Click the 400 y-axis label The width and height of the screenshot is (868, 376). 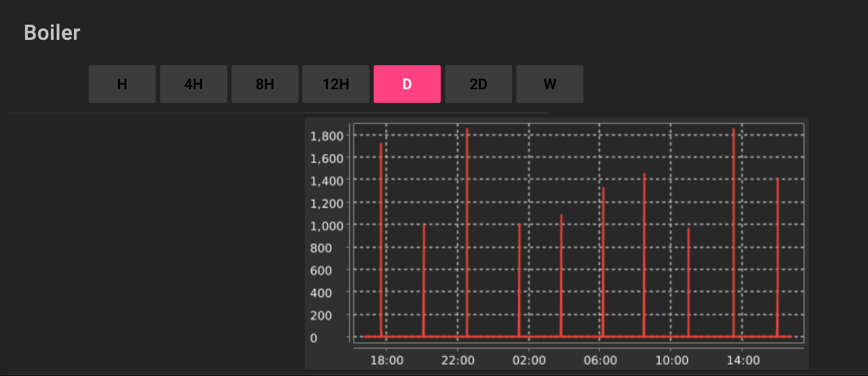pyautogui.click(x=321, y=293)
